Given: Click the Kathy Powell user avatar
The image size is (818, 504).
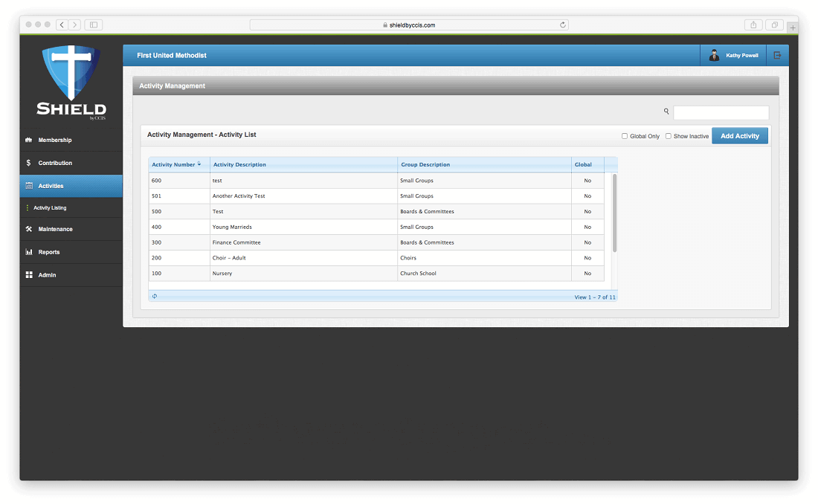Looking at the screenshot, I should [x=714, y=55].
